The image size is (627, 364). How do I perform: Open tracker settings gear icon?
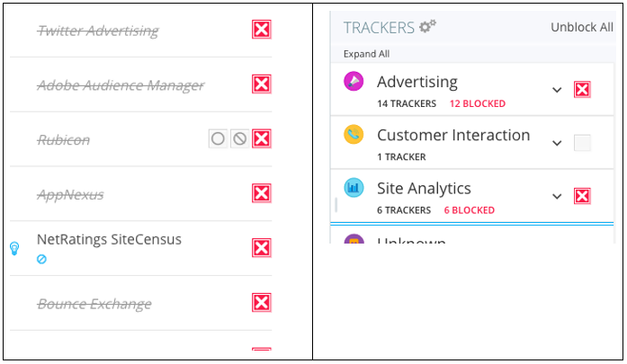tap(427, 26)
